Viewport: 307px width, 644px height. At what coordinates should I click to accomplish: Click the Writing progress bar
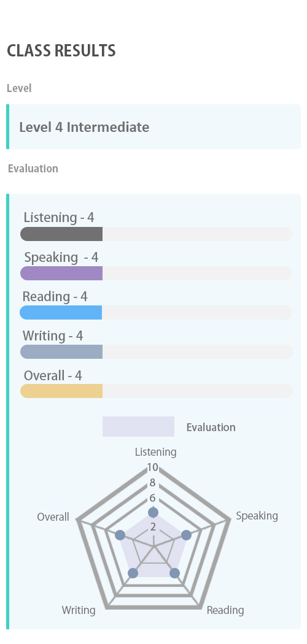coord(156,352)
